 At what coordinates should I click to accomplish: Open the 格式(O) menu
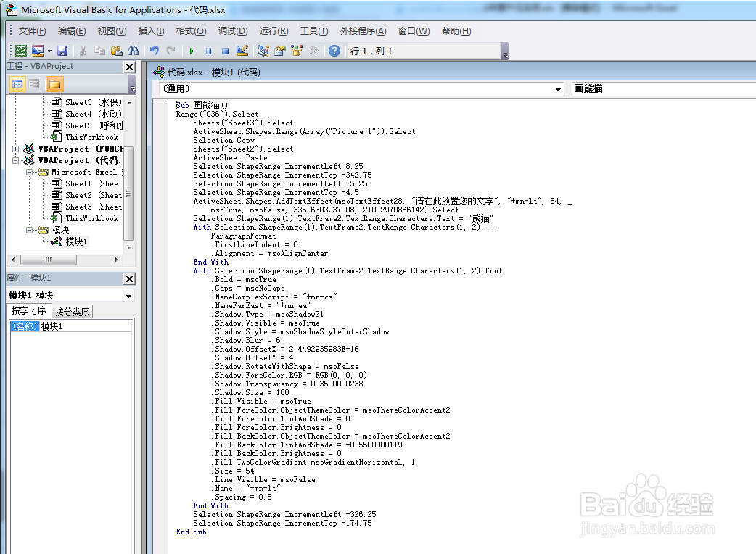coord(191,31)
